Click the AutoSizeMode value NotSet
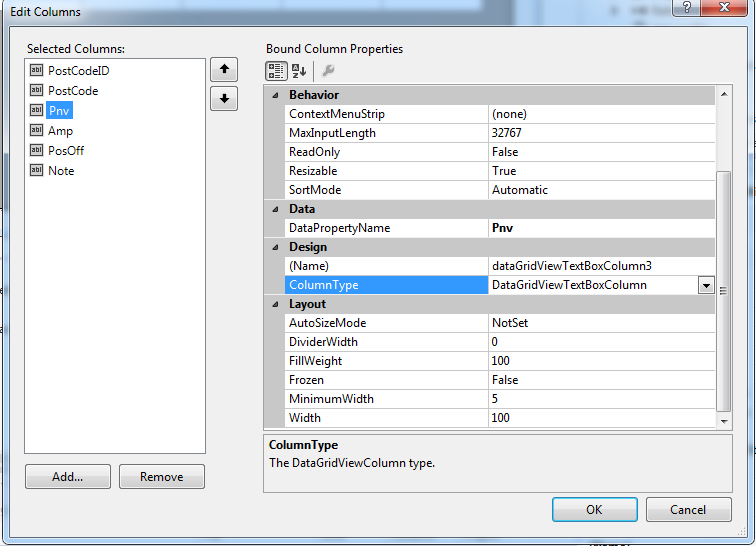 602,323
